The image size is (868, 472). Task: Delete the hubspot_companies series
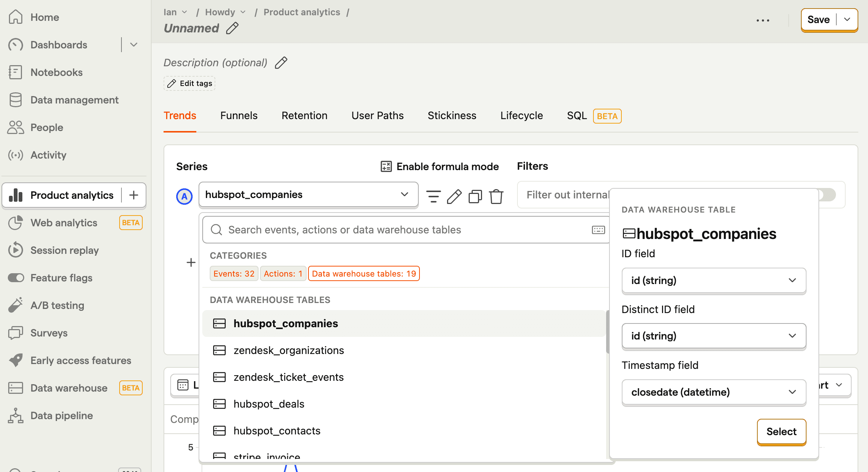pos(496,196)
